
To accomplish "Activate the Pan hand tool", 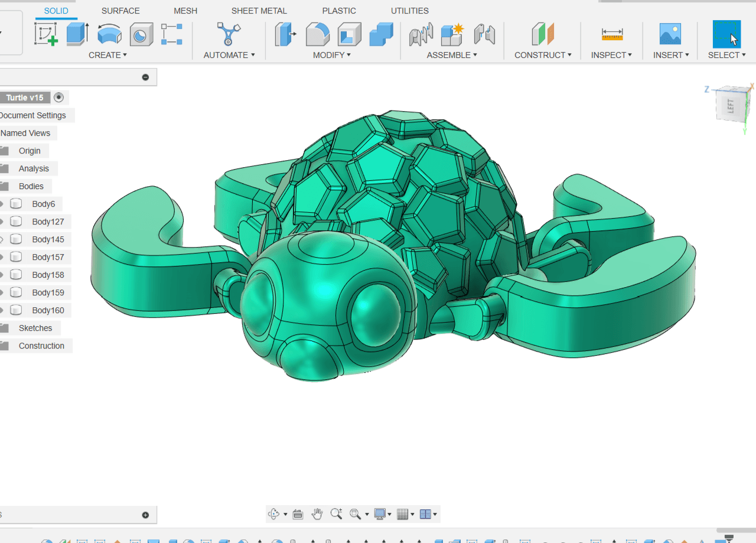I will coord(317,514).
